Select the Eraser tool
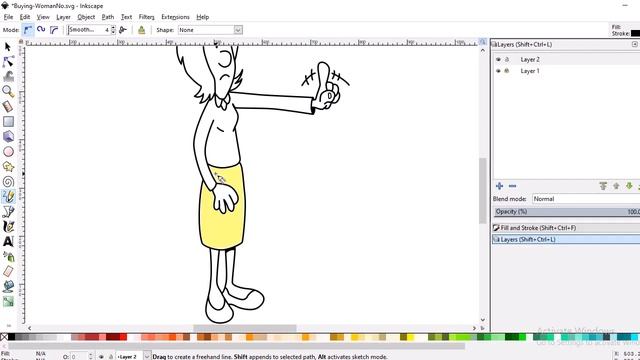This screenshot has height=360, width=640. pyautogui.click(x=8, y=271)
